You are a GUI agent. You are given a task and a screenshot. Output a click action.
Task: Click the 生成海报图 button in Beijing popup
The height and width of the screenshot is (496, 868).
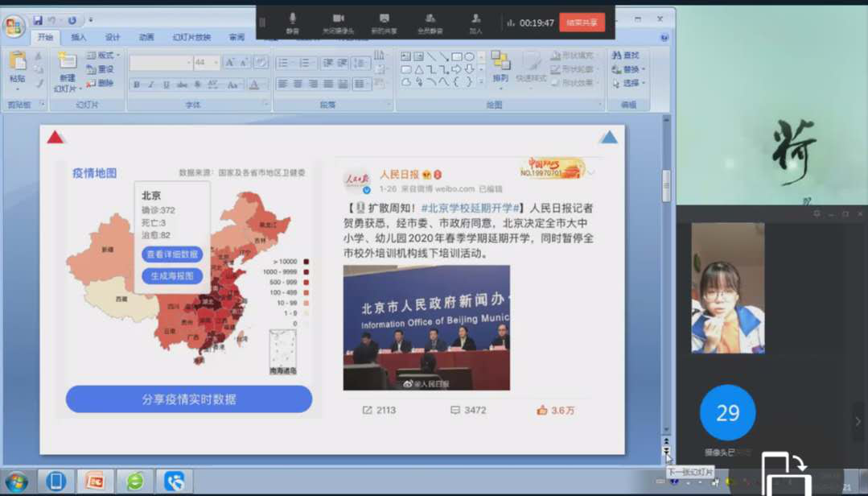tap(172, 276)
